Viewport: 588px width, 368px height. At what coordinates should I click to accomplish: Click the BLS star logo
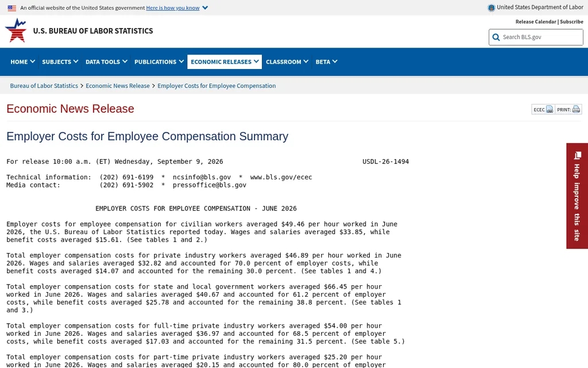coord(16,30)
